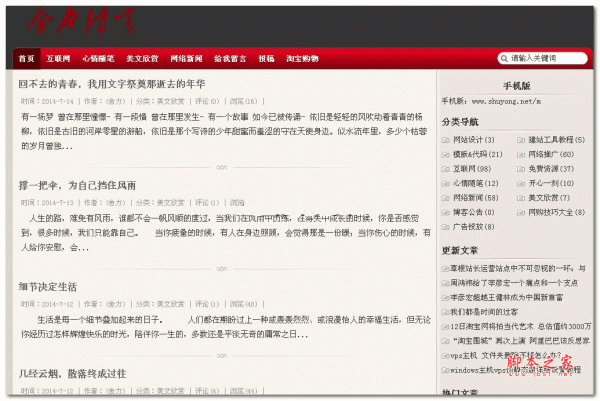
Task: Open article 回不去的青春，我用文字祭奠那逝去的年华
Action: coord(112,84)
